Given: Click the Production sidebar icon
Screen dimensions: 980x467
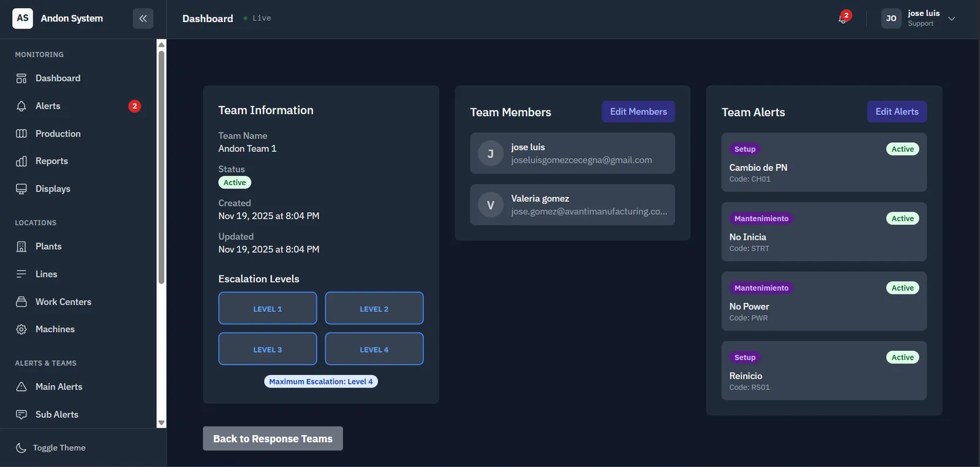Looking at the screenshot, I should [x=21, y=133].
